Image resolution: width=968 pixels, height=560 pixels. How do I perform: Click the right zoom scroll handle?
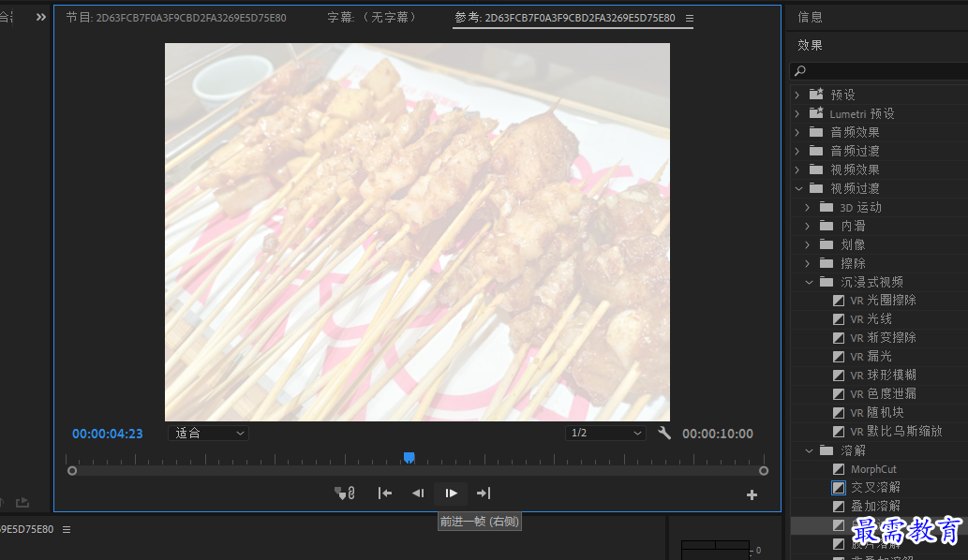[764, 471]
